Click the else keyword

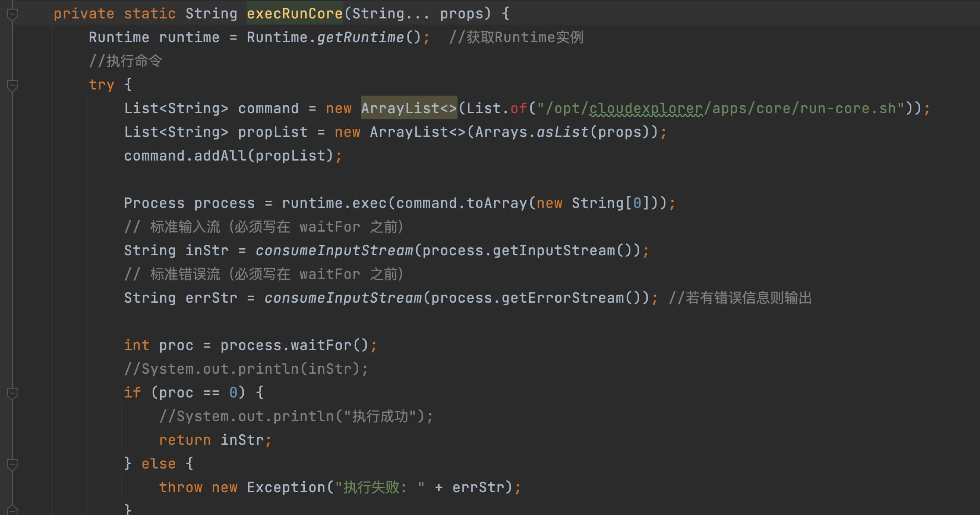coord(159,464)
